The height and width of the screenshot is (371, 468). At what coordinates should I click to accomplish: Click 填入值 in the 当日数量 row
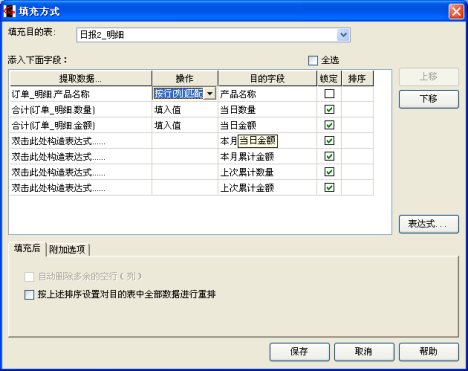point(185,110)
